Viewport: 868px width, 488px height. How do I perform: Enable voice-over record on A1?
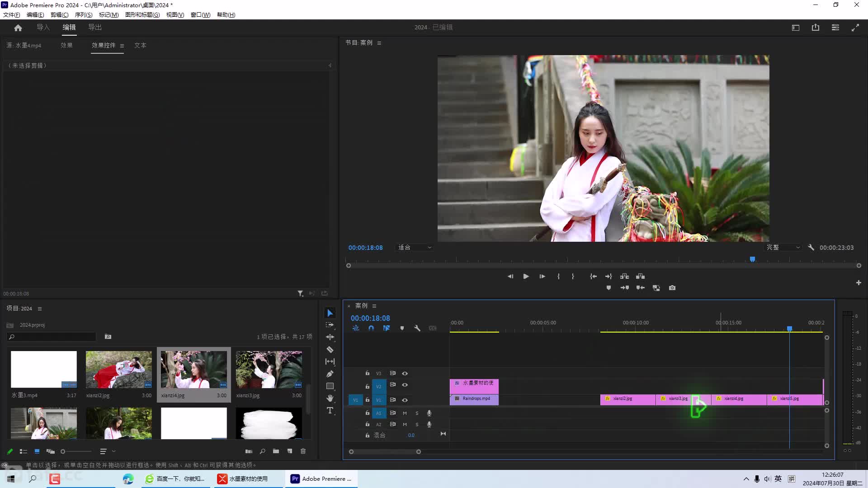429,413
